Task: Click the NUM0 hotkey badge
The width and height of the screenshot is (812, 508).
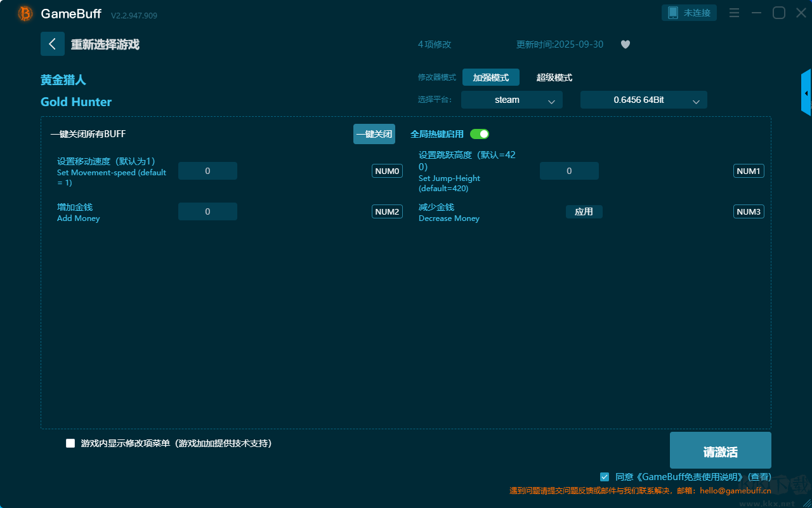Action: tap(387, 171)
